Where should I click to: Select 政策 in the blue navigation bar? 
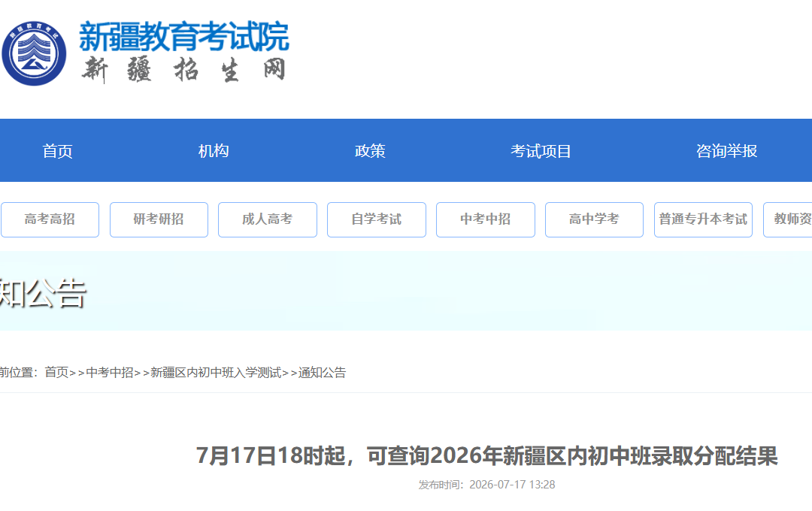point(370,150)
